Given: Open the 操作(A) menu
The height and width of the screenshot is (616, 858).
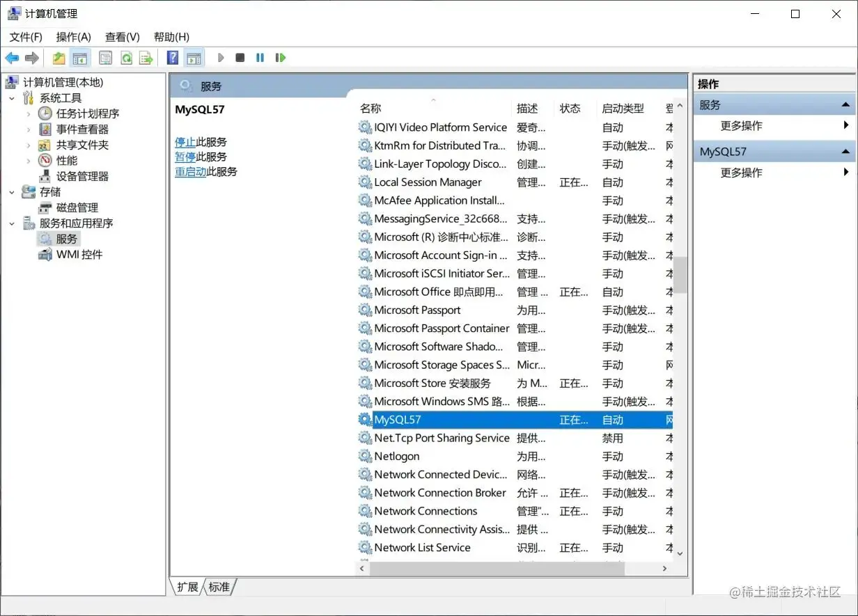Looking at the screenshot, I should click(x=74, y=37).
